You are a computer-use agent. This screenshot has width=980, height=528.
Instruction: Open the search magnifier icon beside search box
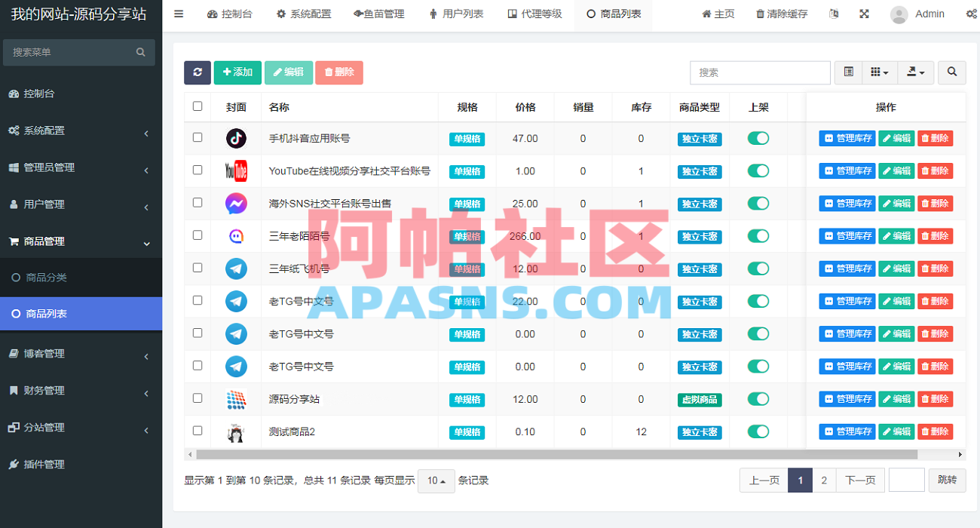click(x=951, y=72)
